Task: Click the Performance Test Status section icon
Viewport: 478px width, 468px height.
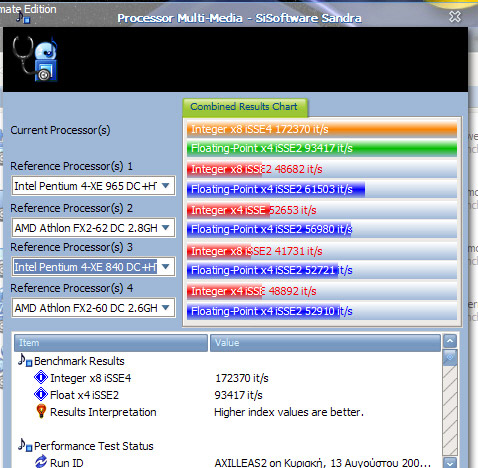Action: point(25,445)
